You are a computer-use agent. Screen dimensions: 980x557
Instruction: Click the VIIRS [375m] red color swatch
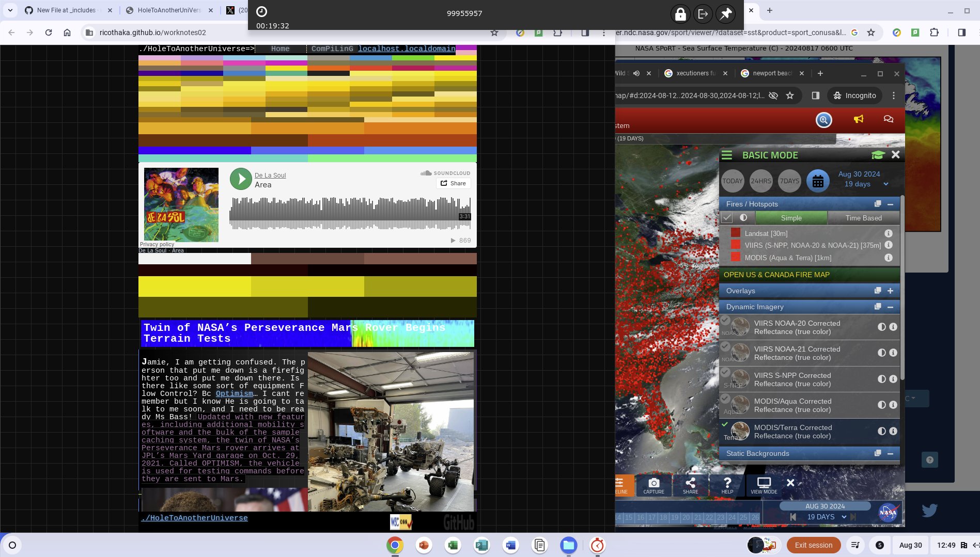pos(736,245)
